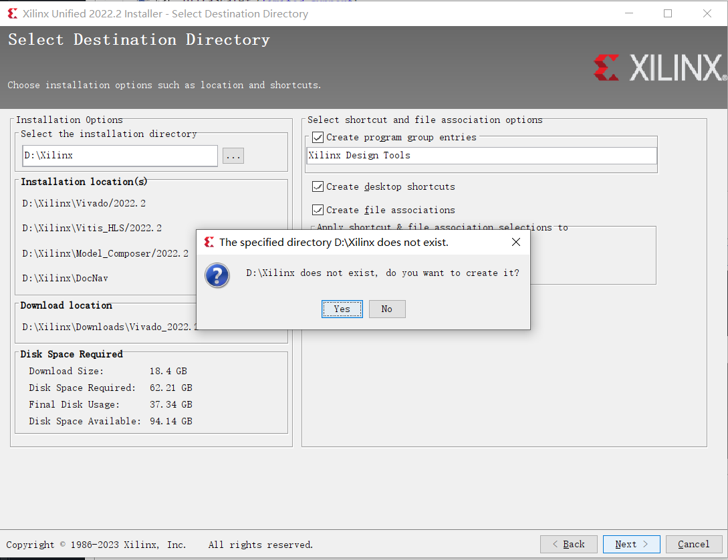728x560 pixels.
Task: Select the D:\Xilinx\Vivado/2022.2 location text
Action: [x=84, y=203]
